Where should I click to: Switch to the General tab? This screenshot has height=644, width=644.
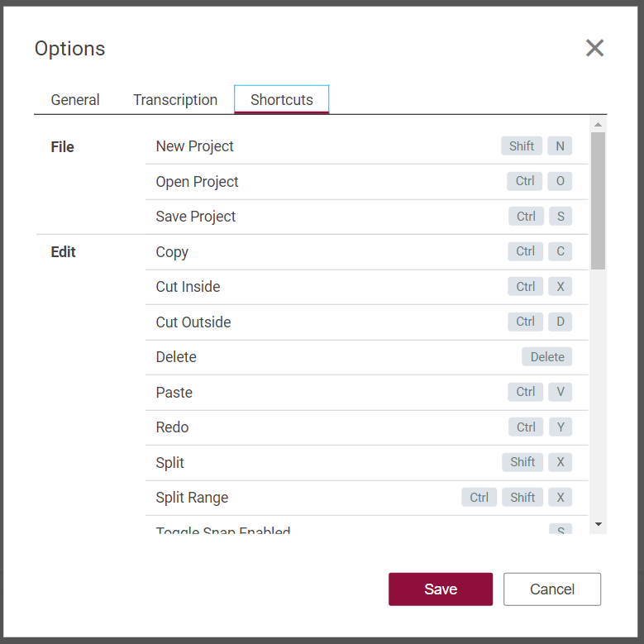pyautogui.click(x=75, y=100)
